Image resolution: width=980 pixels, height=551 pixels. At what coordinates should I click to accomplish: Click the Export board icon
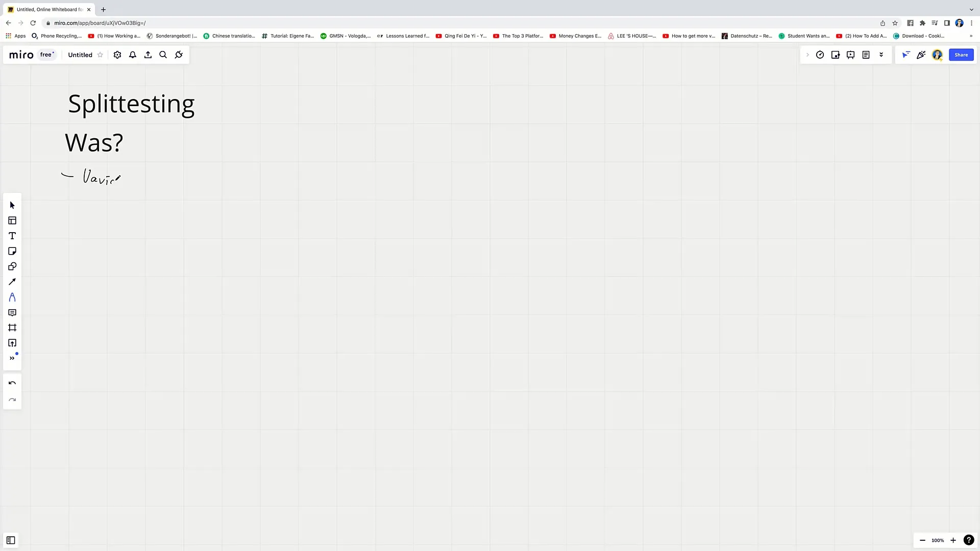pyautogui.click(x=148, y=55)
